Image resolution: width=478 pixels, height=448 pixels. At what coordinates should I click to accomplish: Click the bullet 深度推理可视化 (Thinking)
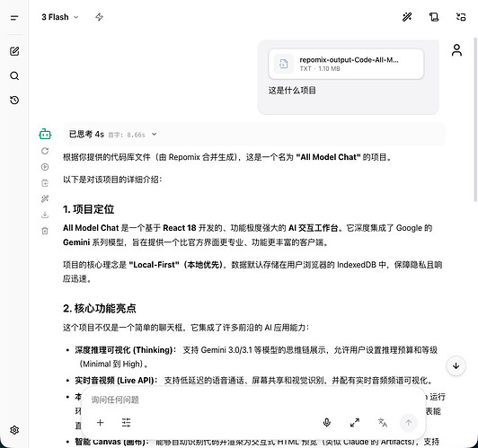point(126,350)
